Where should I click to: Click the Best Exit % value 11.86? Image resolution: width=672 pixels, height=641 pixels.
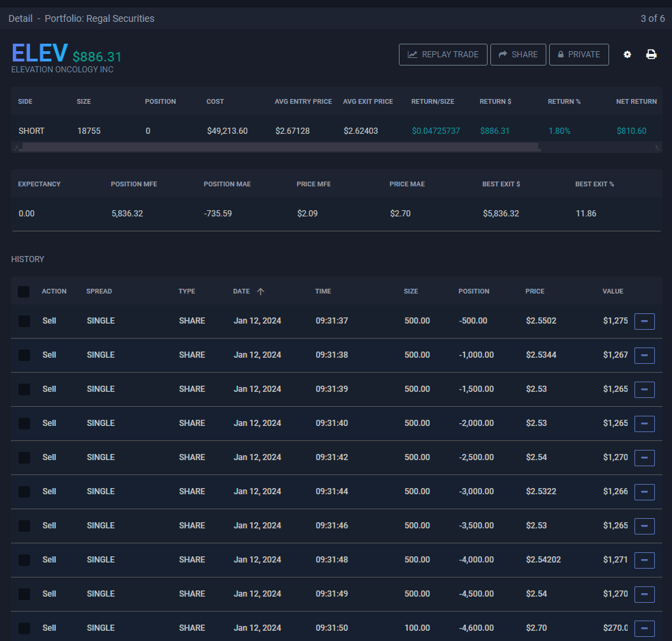586,214
